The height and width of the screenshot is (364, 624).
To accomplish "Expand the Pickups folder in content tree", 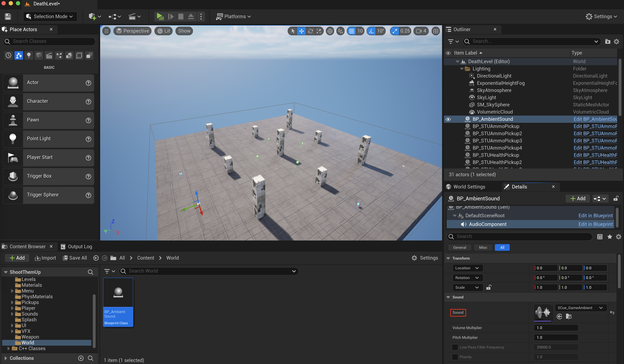I will coord(12,302).
